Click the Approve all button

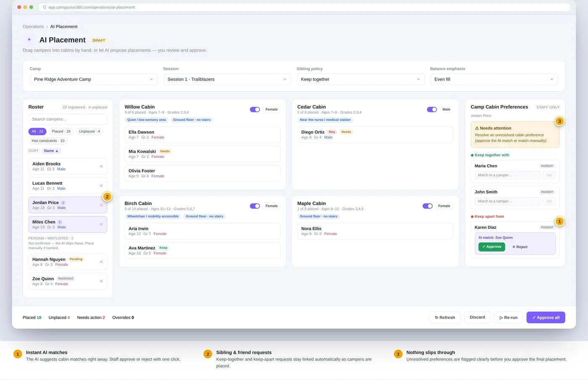[546, 317]
